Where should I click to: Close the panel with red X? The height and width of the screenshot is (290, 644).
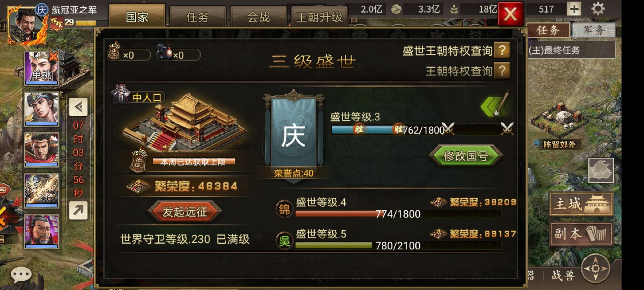pos(511,14)
